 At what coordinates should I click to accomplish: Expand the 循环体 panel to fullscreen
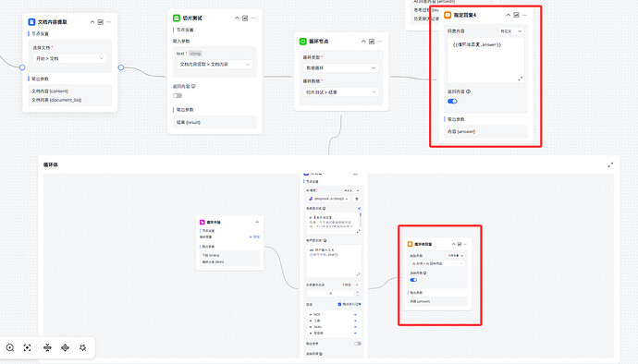coord(610,164)
